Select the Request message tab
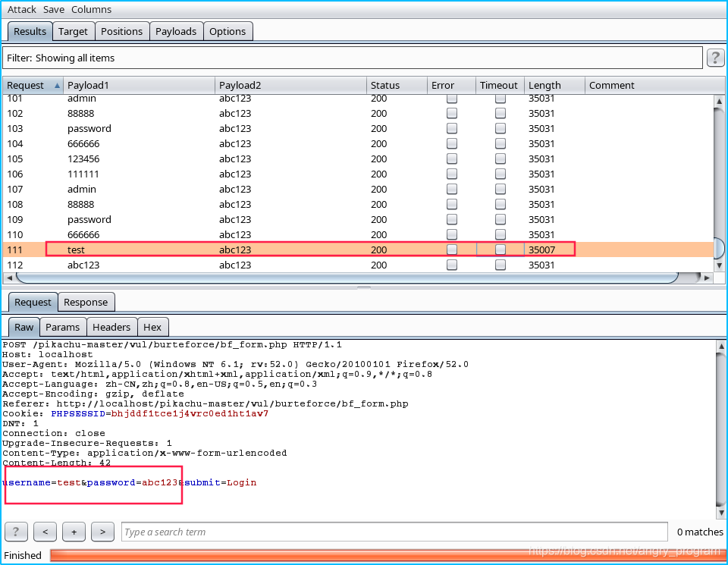This screenshot has width=728, height=565. tap(33, 303)
